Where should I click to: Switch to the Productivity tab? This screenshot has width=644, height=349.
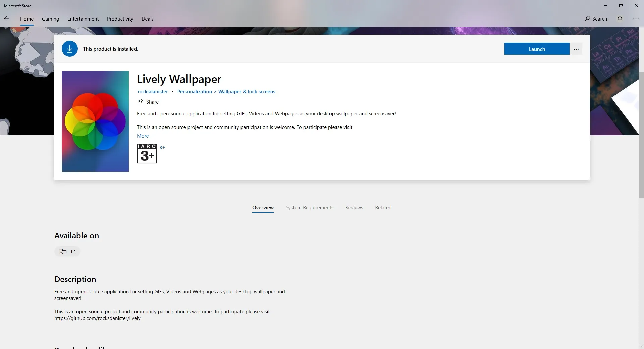tap(120, 19)
